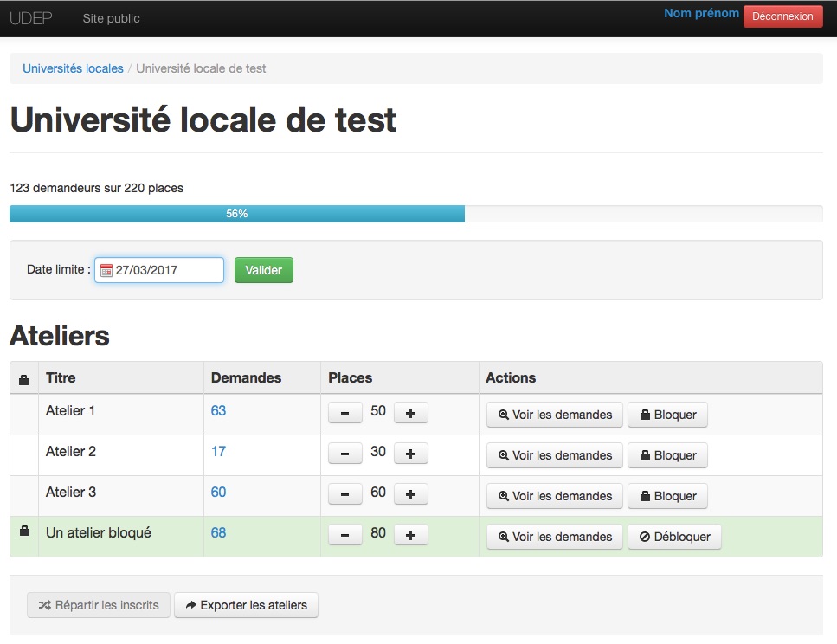
Task: Click the 50 places value for Atelier 1
Action: (378, 410)
